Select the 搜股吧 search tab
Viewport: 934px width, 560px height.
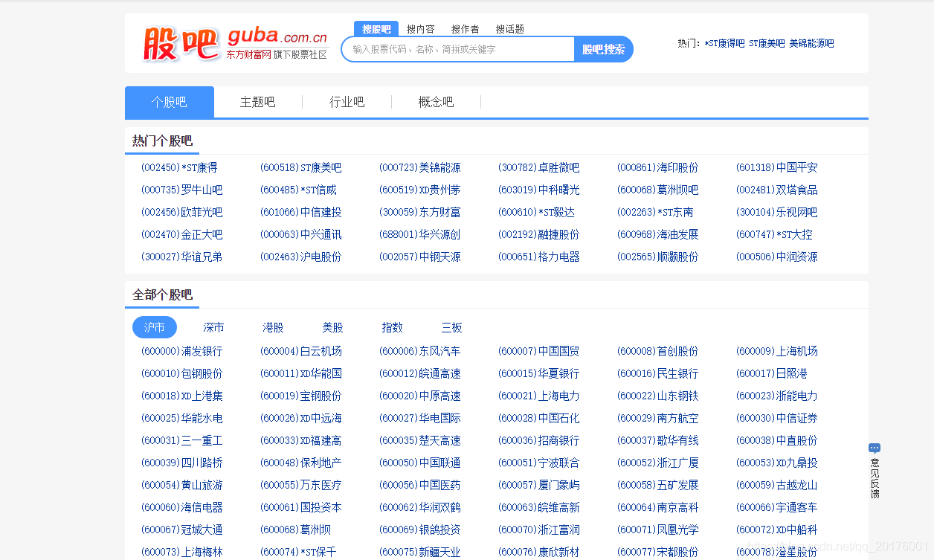point(376,29)
